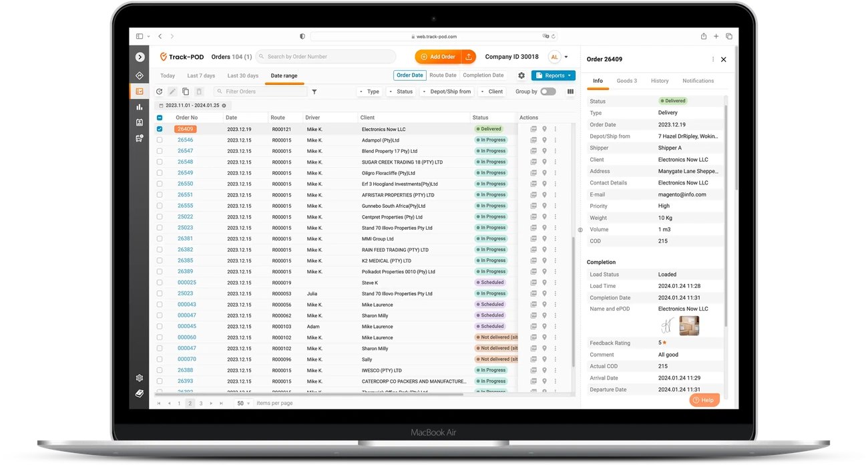The height and width of the screenshot is (465, 868).
Task: Click the duplicate order icon in the toolbar
Action: [186, 92]
